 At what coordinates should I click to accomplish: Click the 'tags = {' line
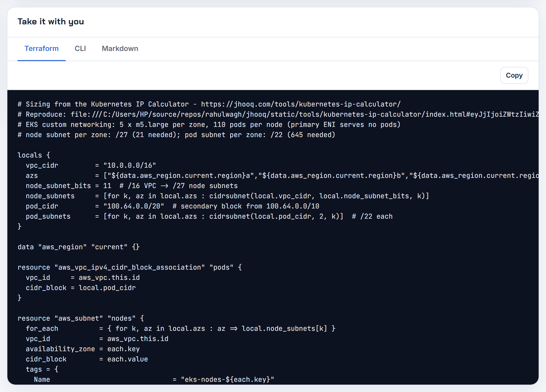(42, 369)
